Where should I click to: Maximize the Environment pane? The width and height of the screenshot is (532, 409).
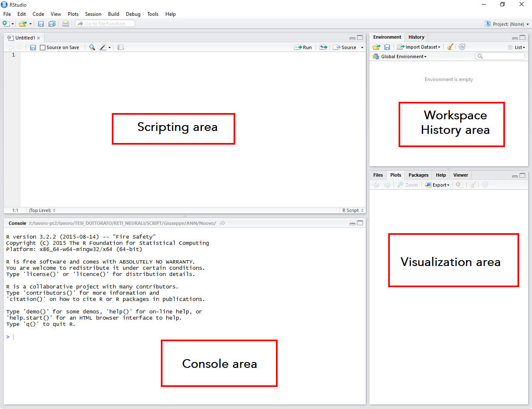522,37
